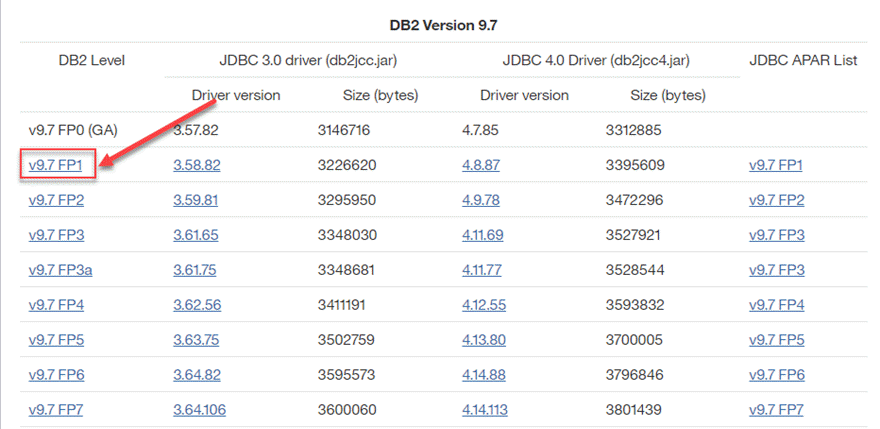The image size is (880, 429).
Task: Open JDBC 4.0 driver link 4.11.77
Action: (x=482, y=270)
